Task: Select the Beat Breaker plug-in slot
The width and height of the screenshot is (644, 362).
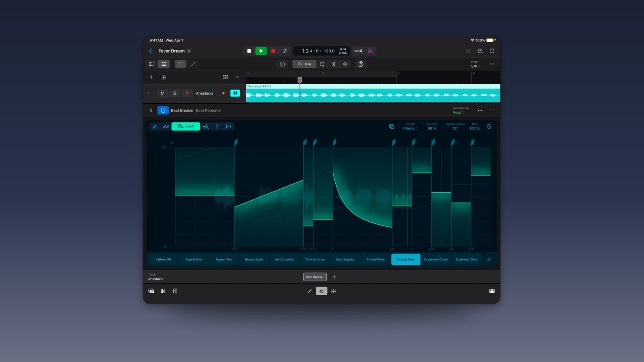Action: point(315,277)
